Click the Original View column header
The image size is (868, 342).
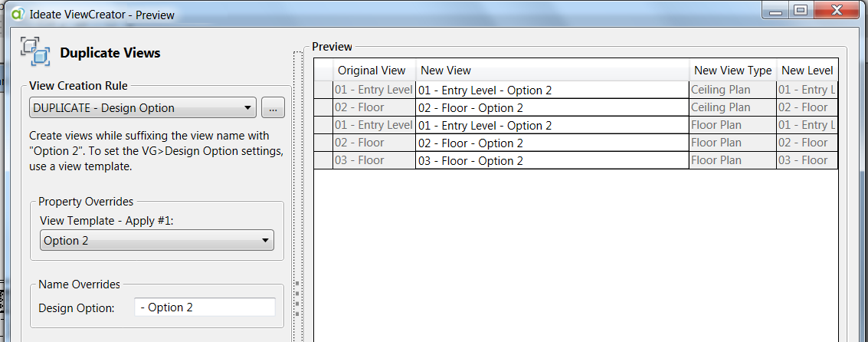(374, 71)
